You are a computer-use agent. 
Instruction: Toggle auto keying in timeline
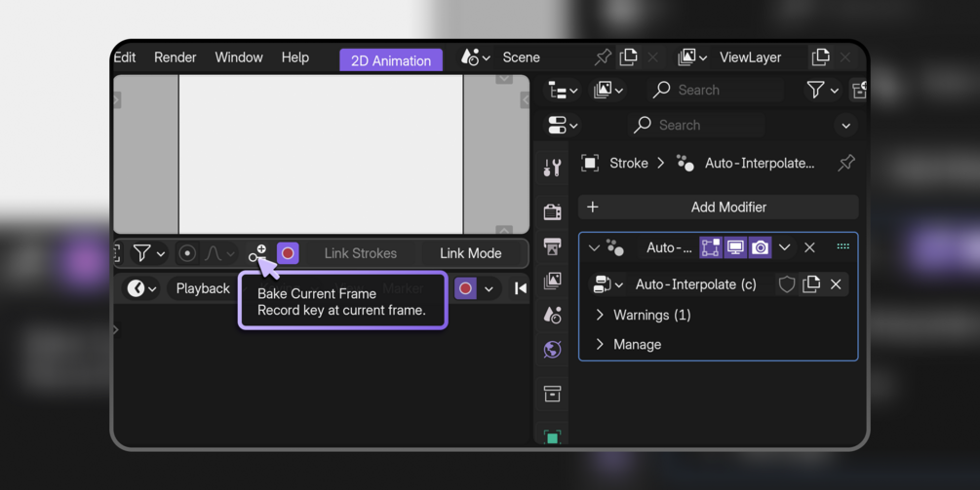465,288
